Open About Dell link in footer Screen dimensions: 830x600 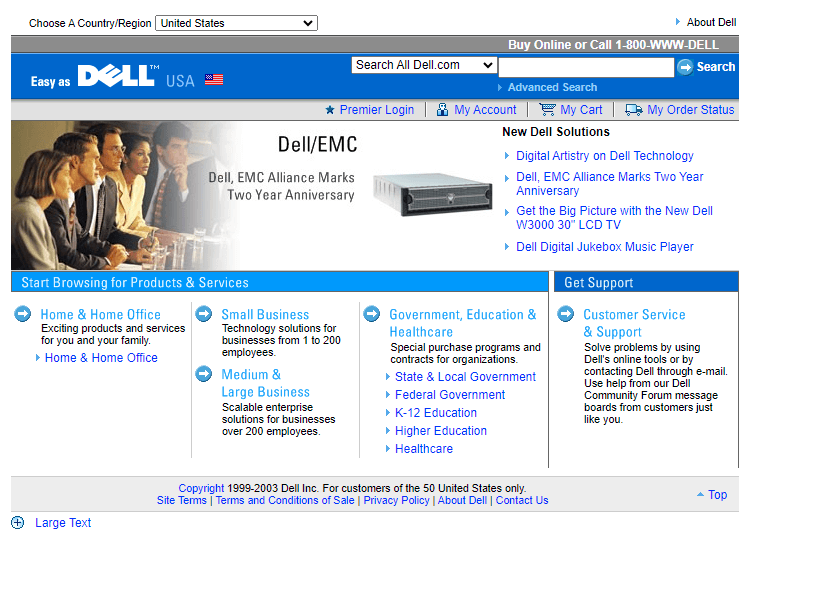462,500
